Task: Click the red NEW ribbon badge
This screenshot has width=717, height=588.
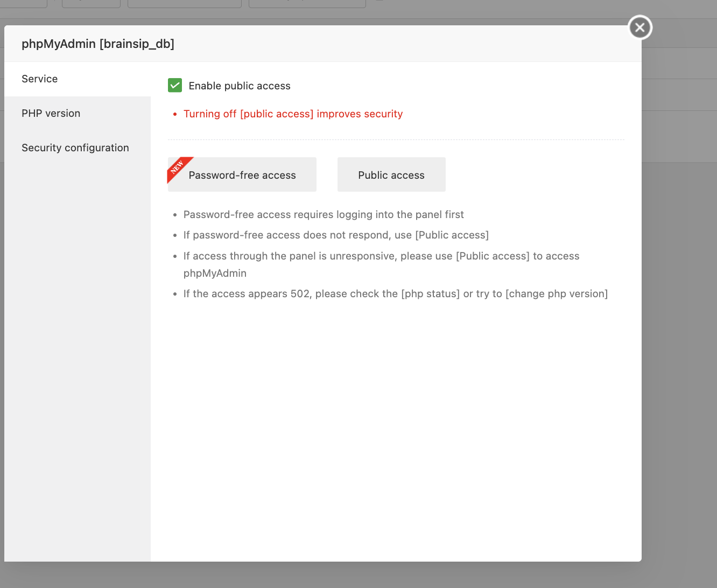Action: tap(177, 167)
